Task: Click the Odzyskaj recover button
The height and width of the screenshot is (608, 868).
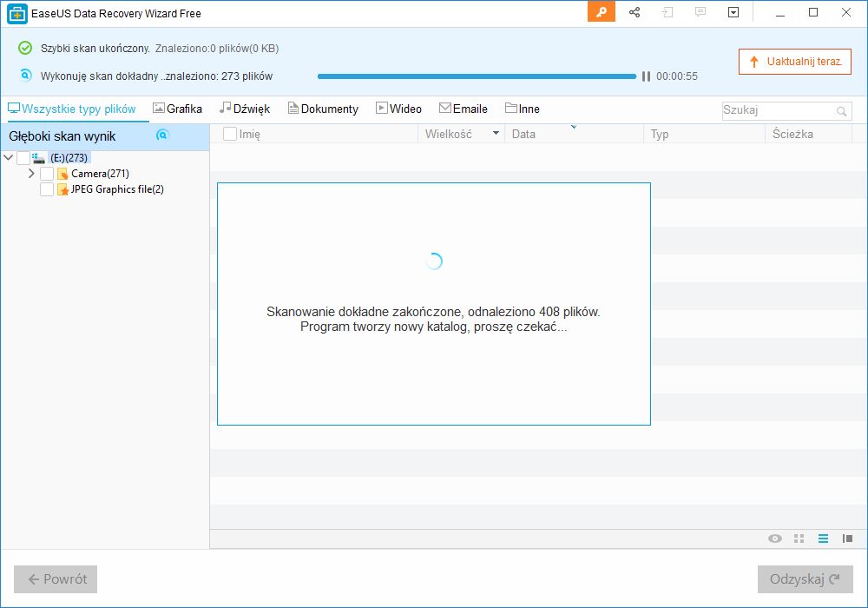Action: pyautogui.click(x=805, y=579)
